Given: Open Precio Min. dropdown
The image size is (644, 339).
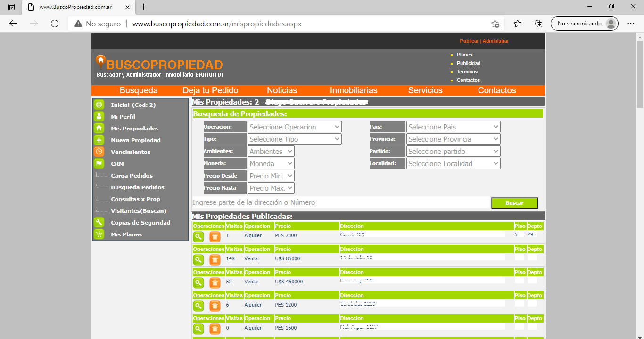Looking at the screenshot, I should 271,176.
